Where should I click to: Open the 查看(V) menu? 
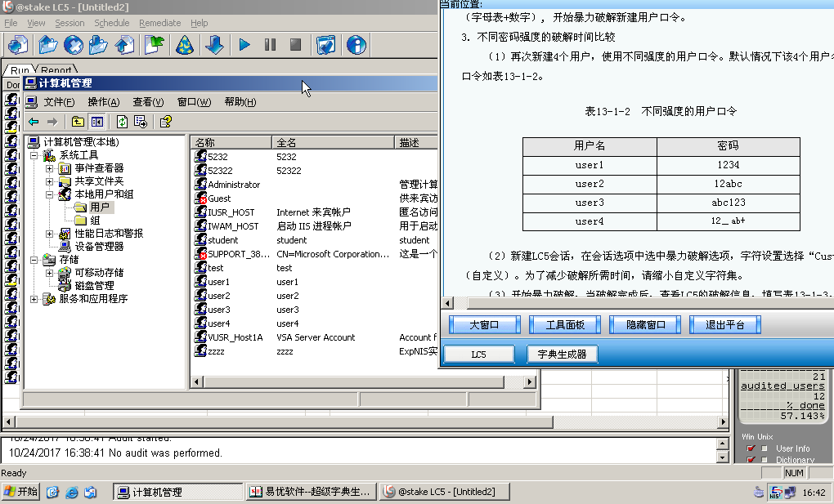click(148, 101)
